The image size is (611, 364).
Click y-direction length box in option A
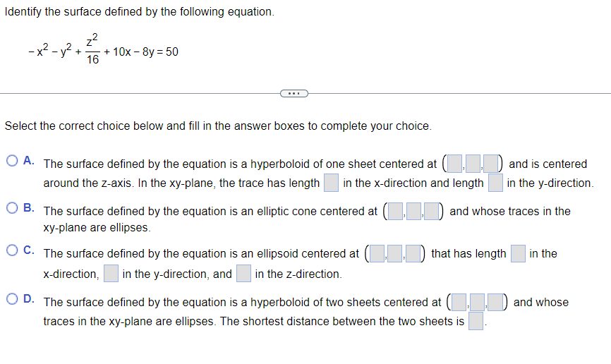click(495, 183)
